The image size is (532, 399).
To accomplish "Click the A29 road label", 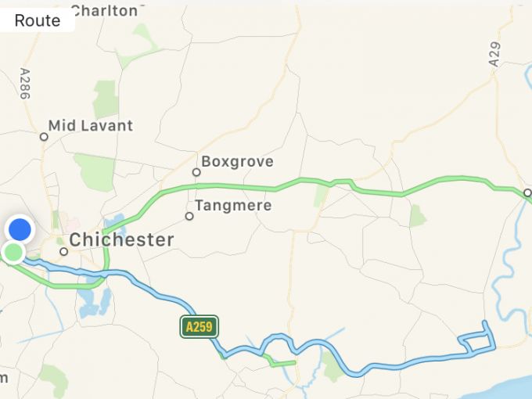I will point(494,54).
